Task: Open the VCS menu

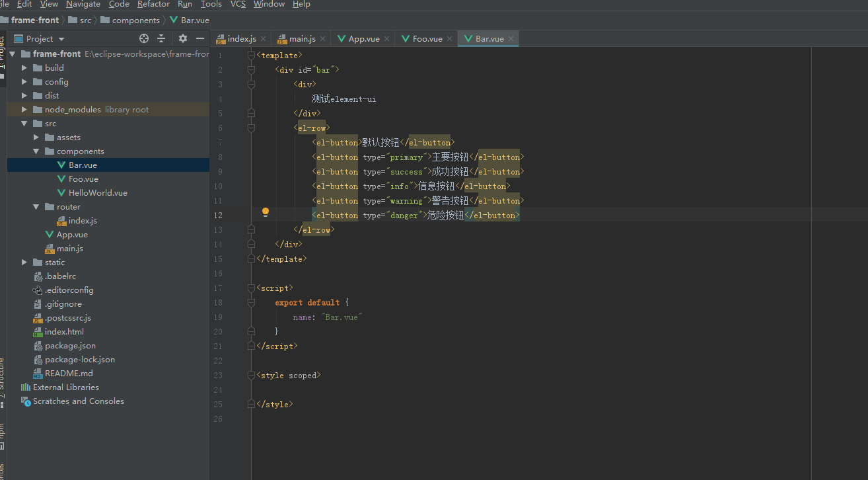Action: click(238, 4)
